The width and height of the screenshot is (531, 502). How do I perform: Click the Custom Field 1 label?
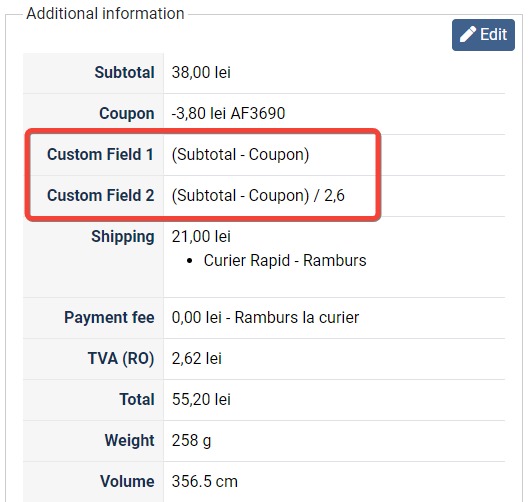(x=101, y=154)
